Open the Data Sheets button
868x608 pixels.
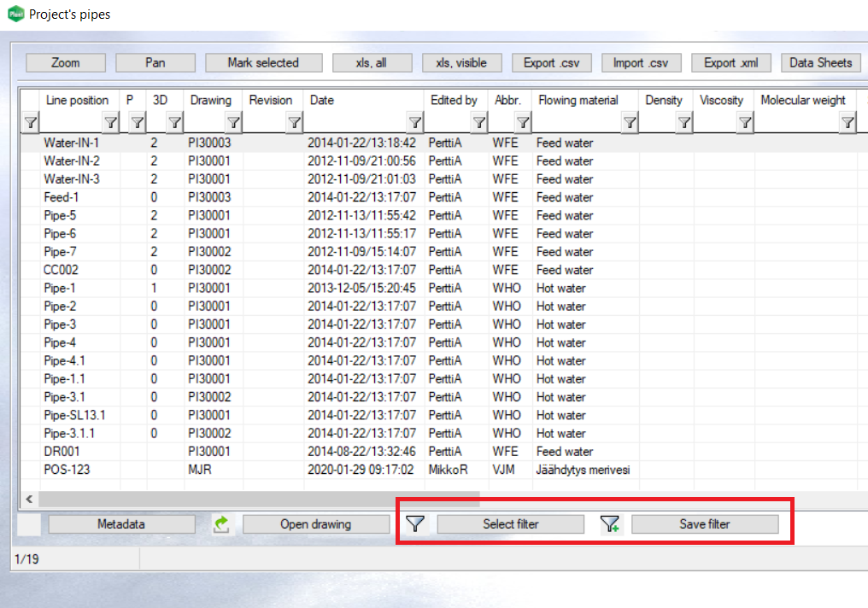point(820,62)
